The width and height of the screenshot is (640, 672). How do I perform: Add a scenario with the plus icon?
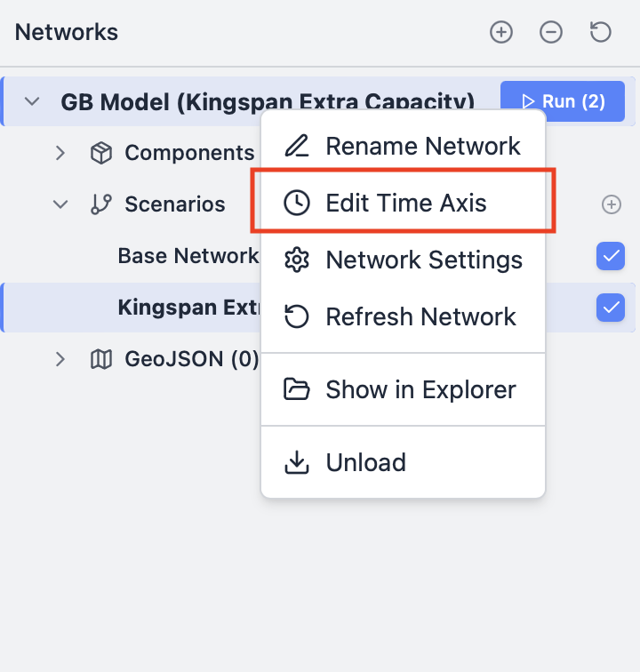click(x=612, y=204)
